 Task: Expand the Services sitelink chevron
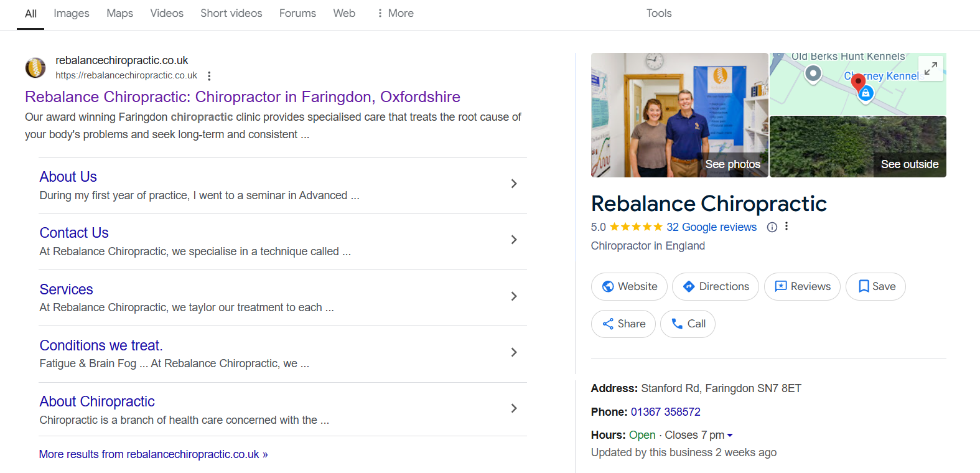click(x=513, y=296)
